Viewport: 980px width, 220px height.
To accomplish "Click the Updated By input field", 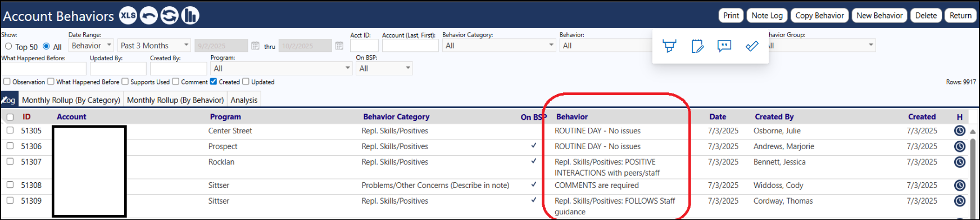I will (x=118, y=69).
